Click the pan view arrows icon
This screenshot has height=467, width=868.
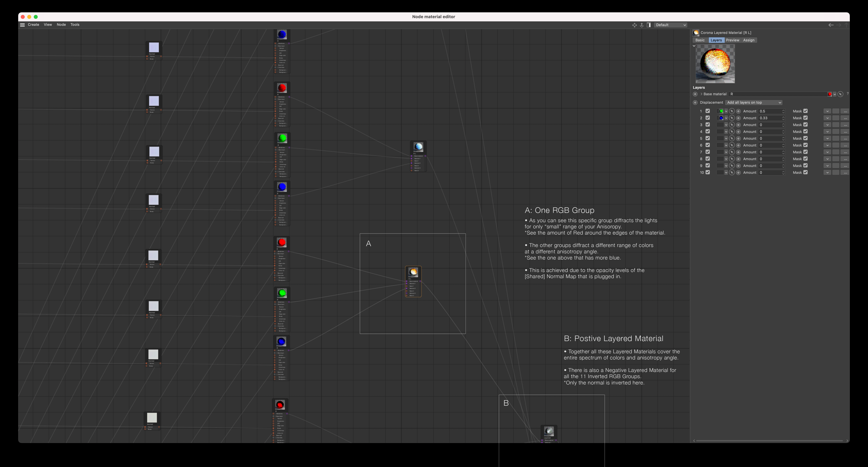(634, 25)
